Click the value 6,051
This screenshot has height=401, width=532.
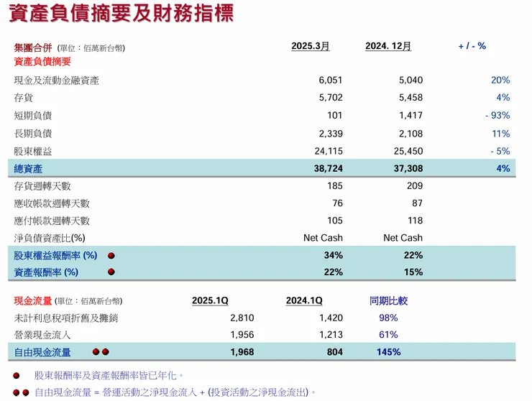(x=331, y=80)
